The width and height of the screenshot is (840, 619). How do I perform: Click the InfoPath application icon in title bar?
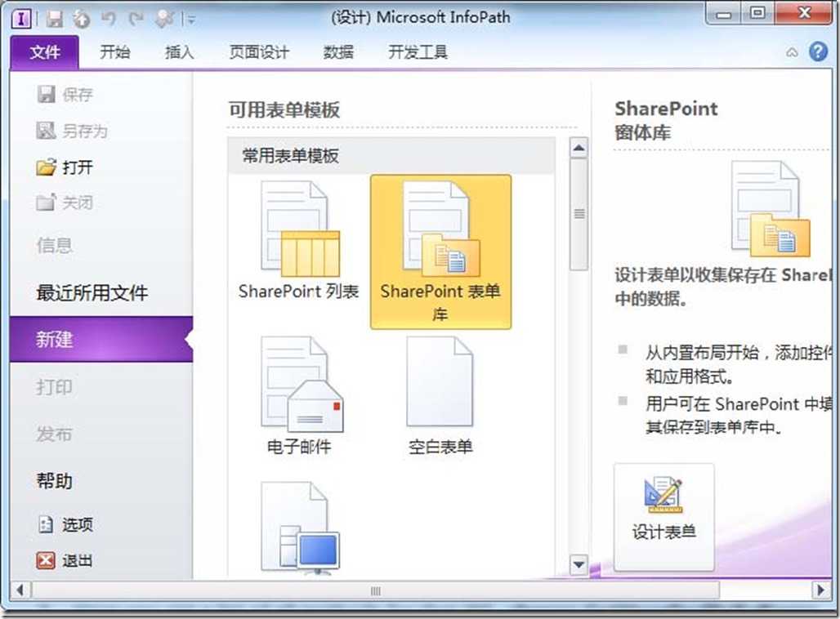tap(21, 19)
